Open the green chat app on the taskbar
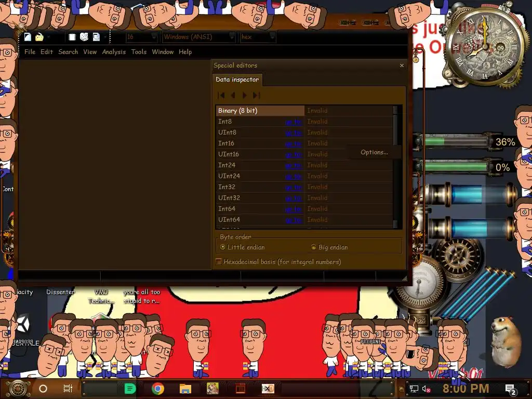This screenshot has width=532, height=399. click(130, 389)
